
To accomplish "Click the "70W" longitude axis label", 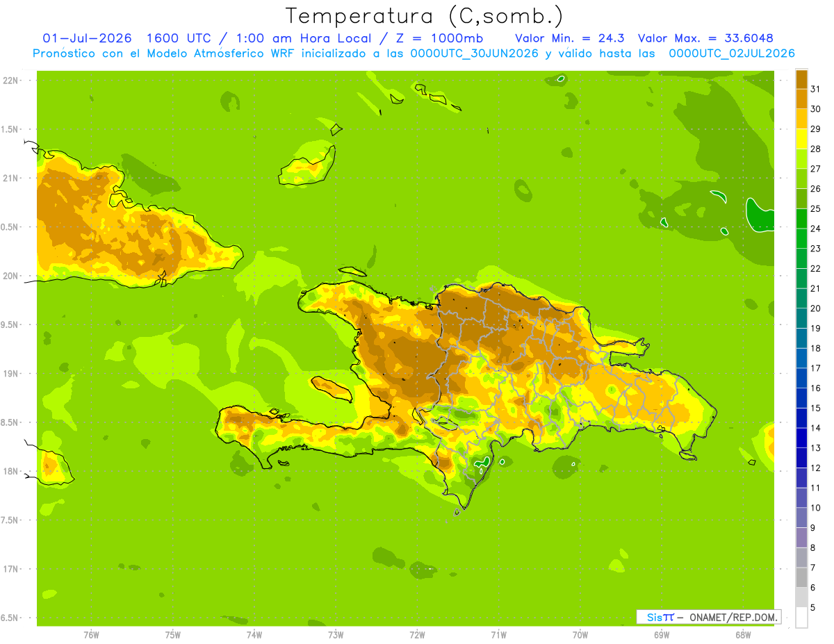I will (x=580, y=635).
